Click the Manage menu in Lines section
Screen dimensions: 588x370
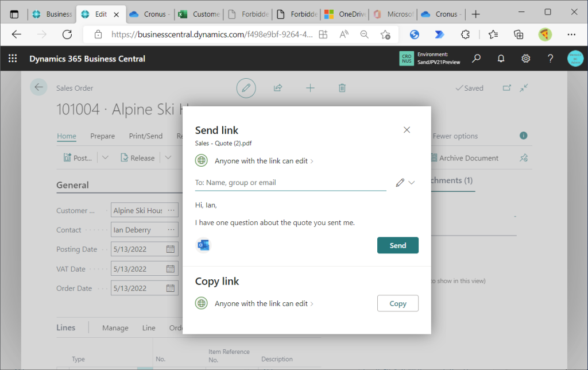coord(115,328)
